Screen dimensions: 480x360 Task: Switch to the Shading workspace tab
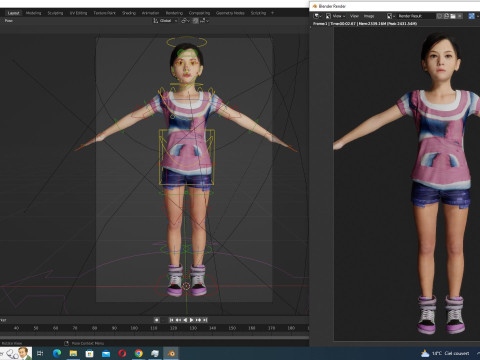[129, 13]
